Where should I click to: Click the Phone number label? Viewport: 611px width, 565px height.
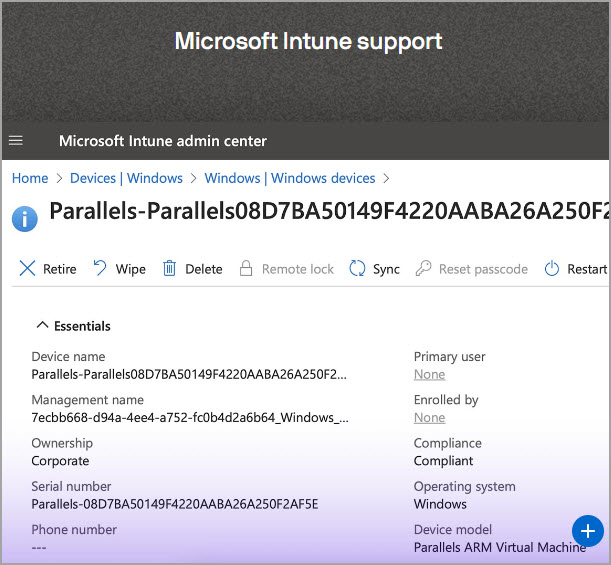74,530
